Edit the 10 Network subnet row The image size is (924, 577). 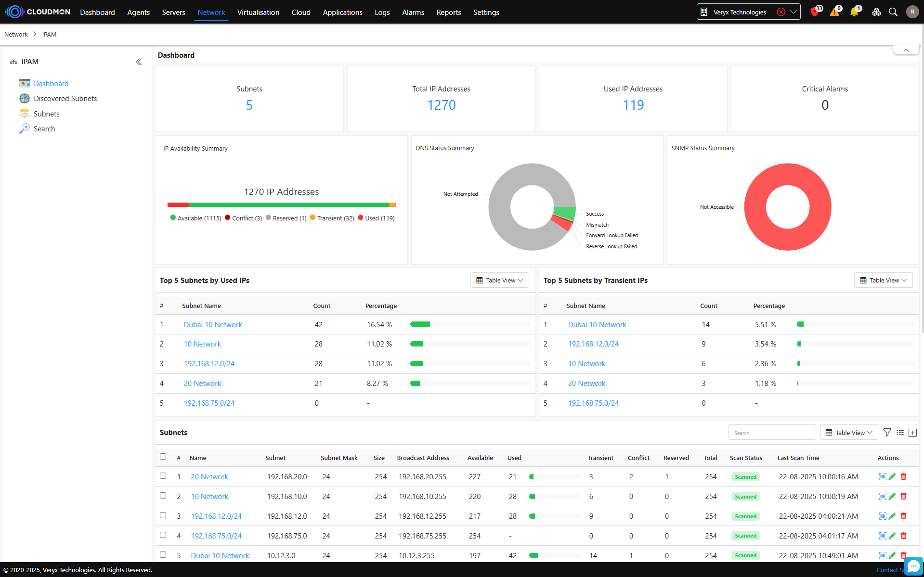[x=892, y=496]
